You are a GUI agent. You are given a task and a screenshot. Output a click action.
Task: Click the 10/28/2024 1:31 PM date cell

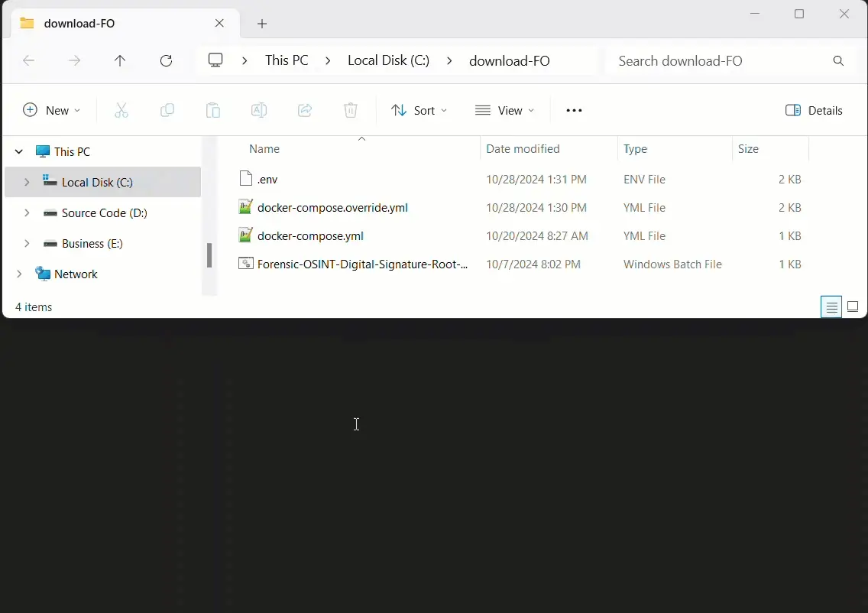click(536, 180)
